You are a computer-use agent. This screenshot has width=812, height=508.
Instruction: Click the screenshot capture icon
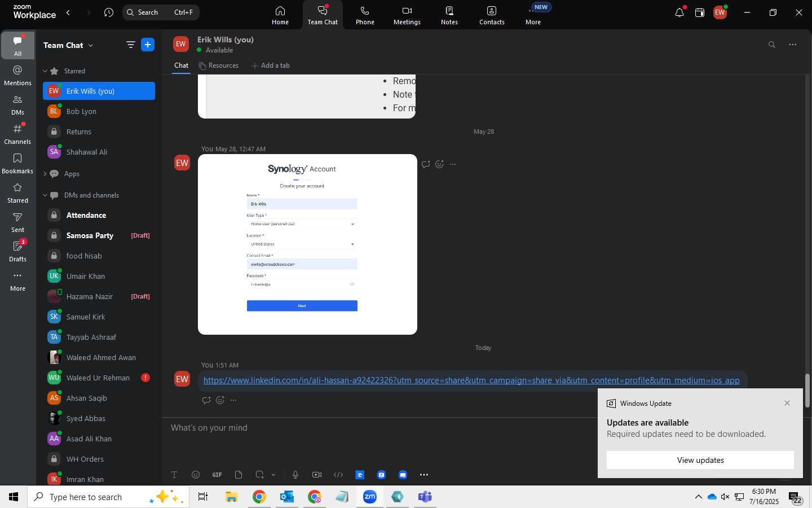(x=259, y=475)
